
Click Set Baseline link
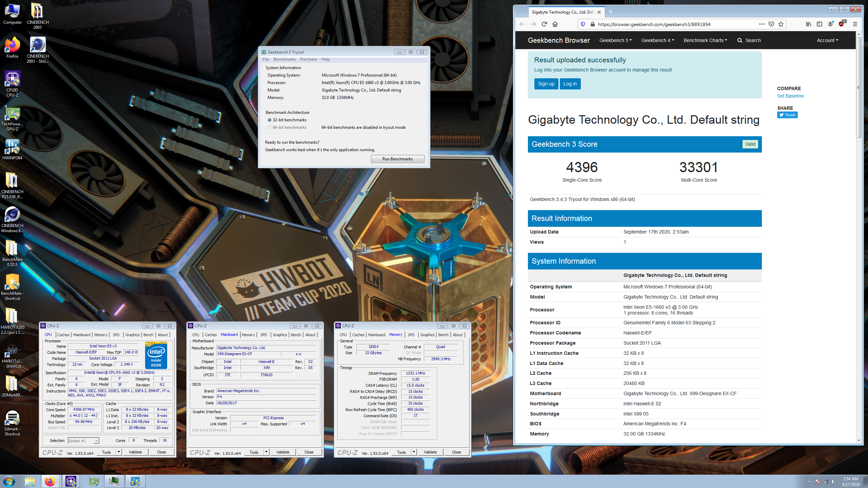tap(790, 96)
